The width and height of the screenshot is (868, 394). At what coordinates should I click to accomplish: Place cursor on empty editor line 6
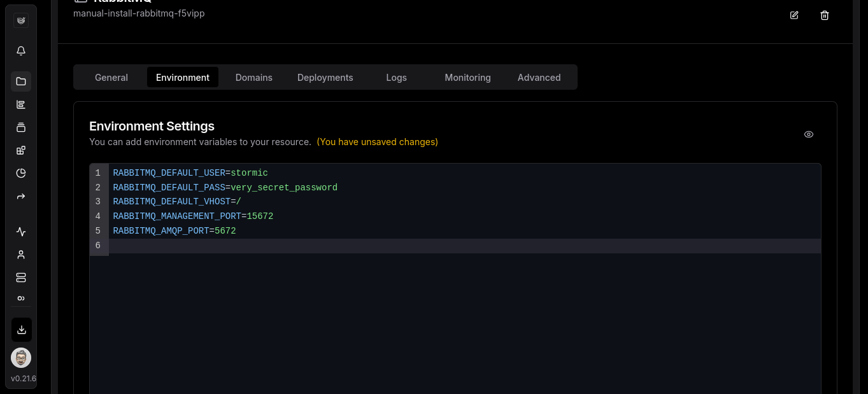[465, 246]
